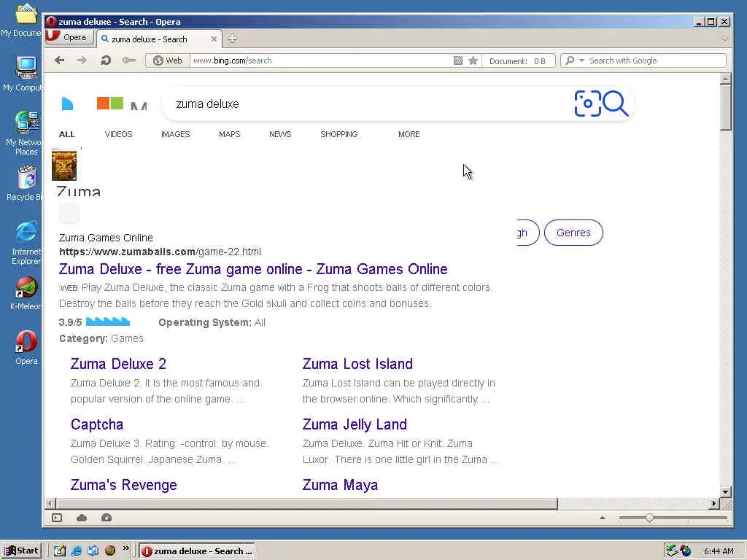Expand the MORE results menu
The width and height of the screenshot is (747, 560).
tap(409, 134)
